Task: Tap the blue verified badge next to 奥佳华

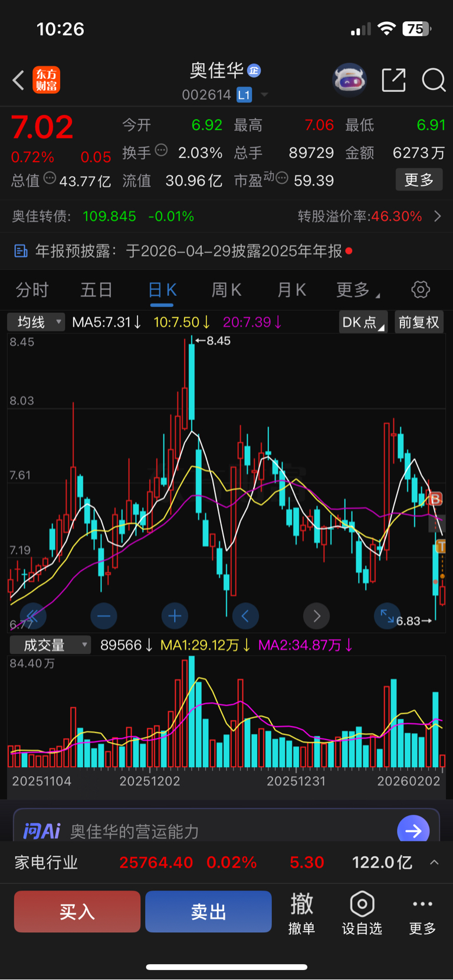Action: coord(254,71)
